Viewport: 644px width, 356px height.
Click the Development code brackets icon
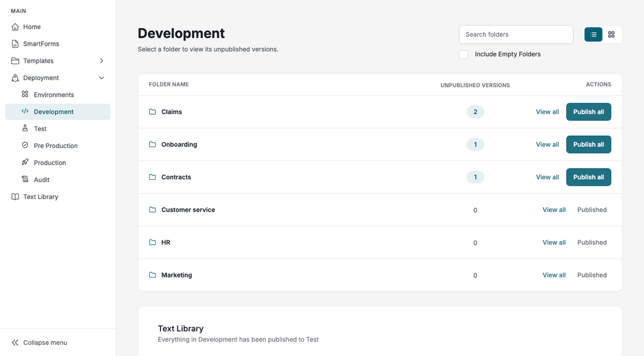(x=25, y=111)
